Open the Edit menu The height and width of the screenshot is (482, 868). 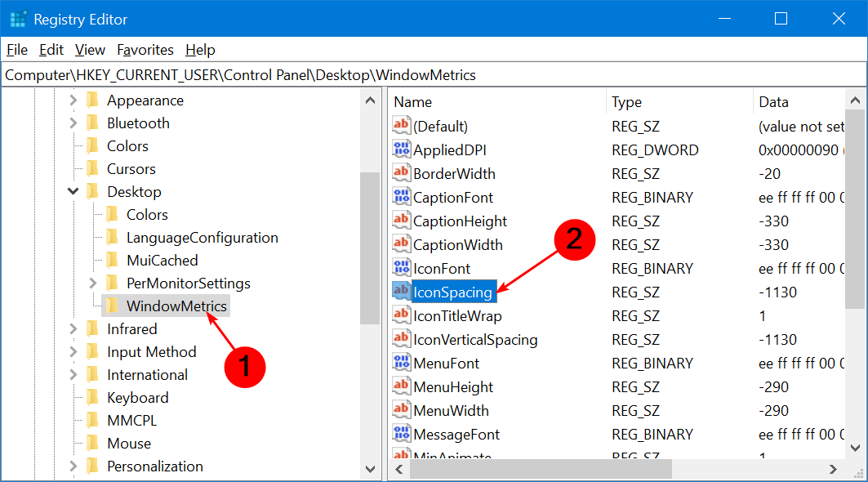(51, 50)
